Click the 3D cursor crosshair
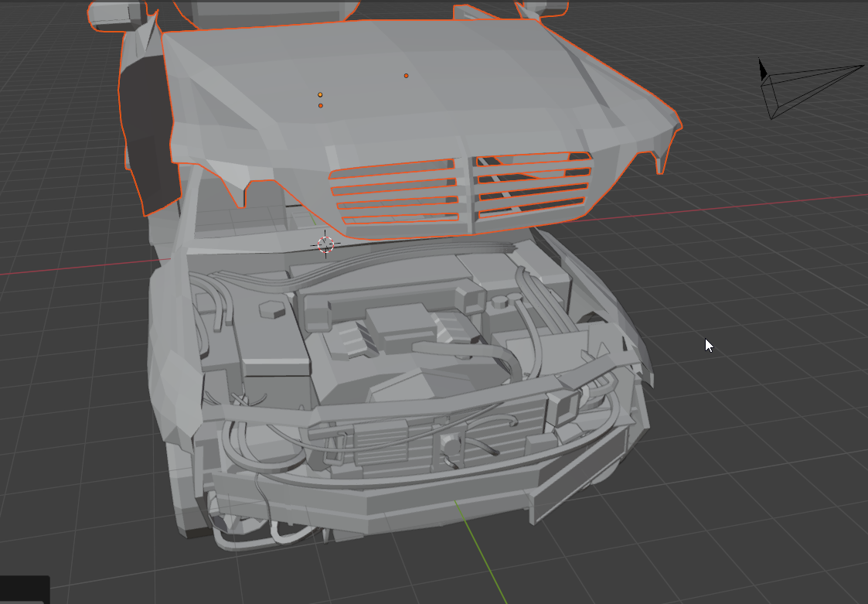The image size is (868, 604). click(325, 244)
